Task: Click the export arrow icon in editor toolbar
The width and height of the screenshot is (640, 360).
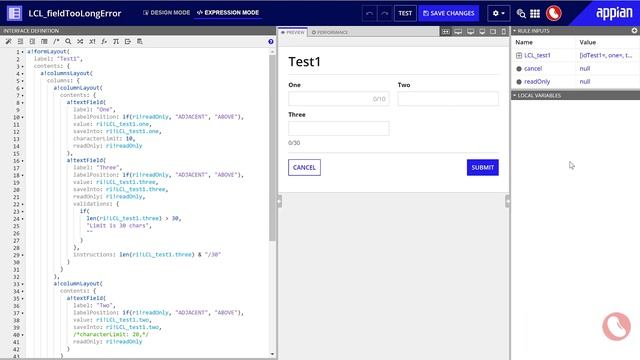Action: click(x=128, y=42)
